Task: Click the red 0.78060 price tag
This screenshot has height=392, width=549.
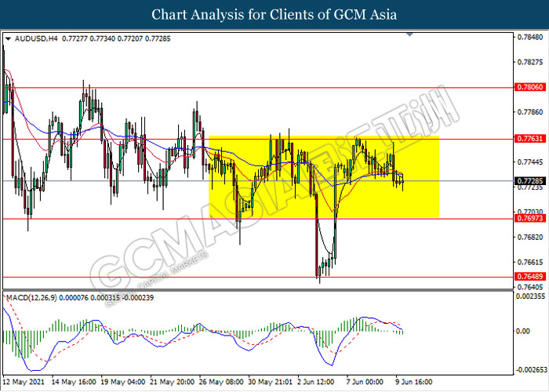Action: [527, 88]
